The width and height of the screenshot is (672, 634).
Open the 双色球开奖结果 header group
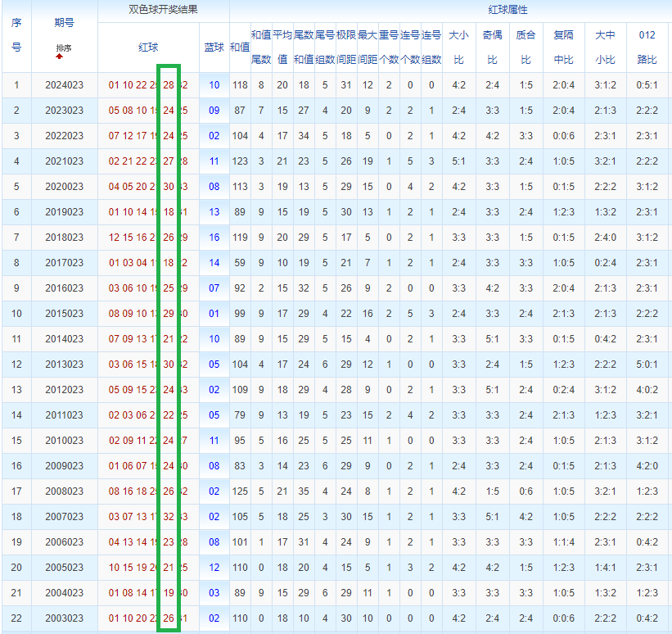pos(163,10)
